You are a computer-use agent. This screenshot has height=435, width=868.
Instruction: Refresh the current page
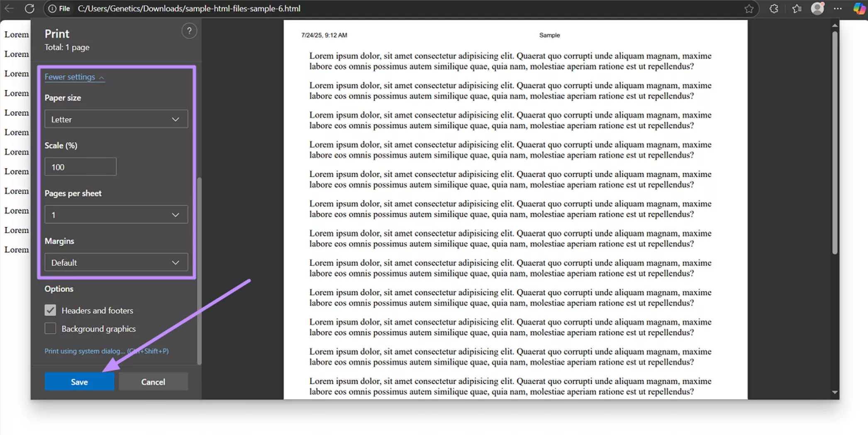tap(29, 8)
